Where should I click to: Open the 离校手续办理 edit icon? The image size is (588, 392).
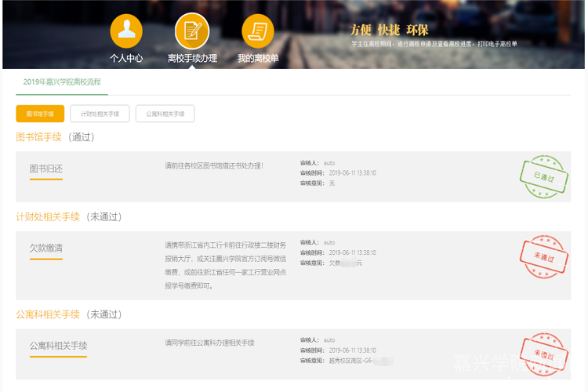tap(192, 31)
